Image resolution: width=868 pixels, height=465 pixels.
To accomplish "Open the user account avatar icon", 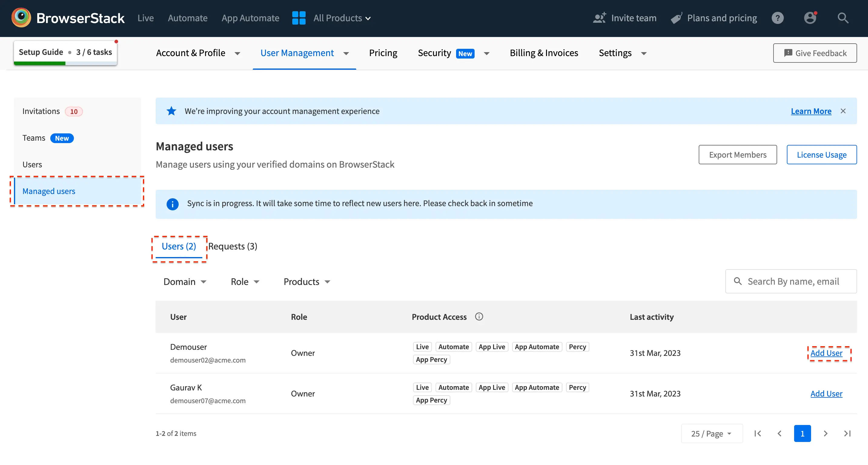I will click(810, 18).
